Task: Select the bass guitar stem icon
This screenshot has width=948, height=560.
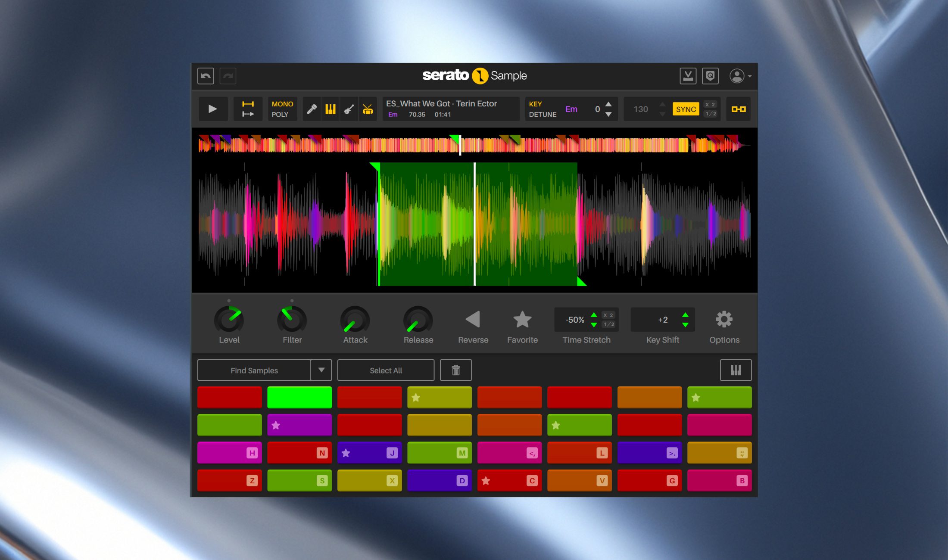Action: (x=349, y=109)
